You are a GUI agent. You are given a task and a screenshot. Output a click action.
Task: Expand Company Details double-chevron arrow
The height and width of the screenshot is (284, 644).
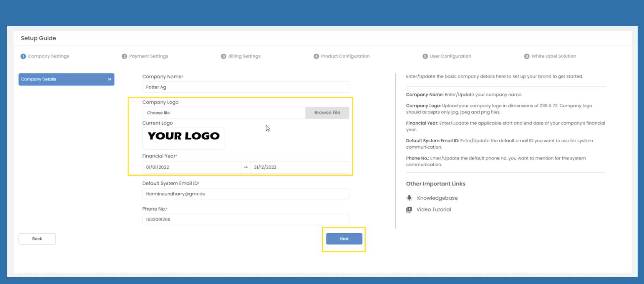pyautogui.click(x=110, y=79)
